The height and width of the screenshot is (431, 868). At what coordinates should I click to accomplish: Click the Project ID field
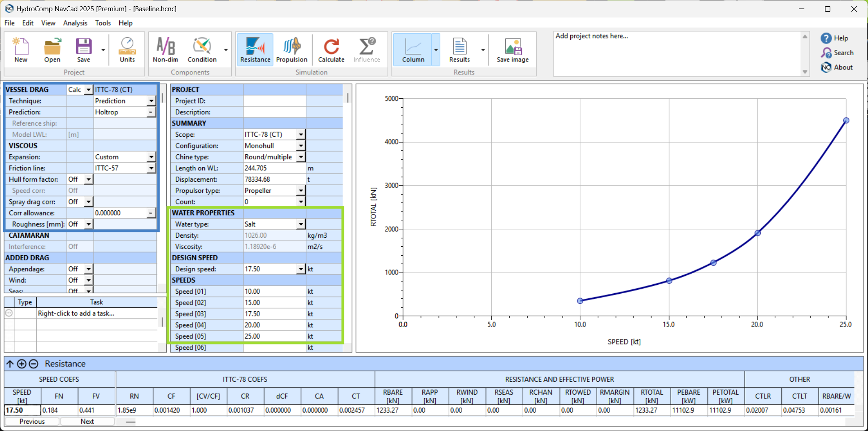tap(274, 101)
